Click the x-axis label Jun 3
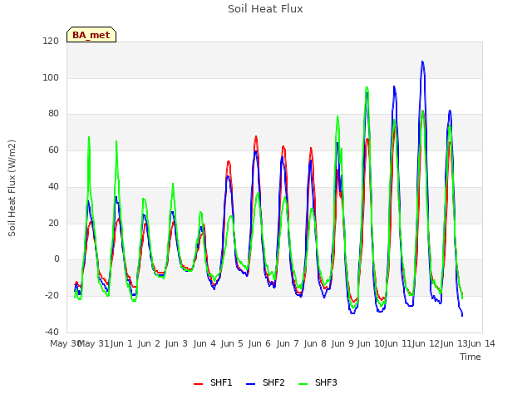The image size is (532, 399). [x=176, y=343]
